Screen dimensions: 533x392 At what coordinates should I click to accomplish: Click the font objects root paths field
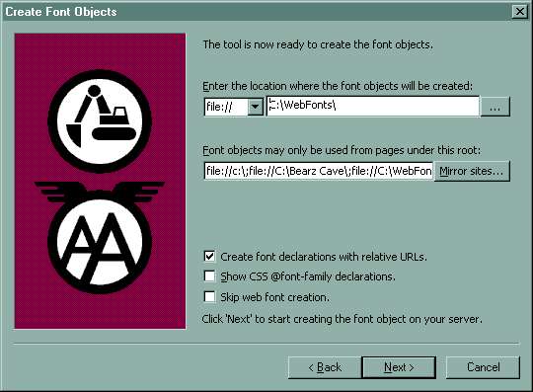[x=319, y=171]
